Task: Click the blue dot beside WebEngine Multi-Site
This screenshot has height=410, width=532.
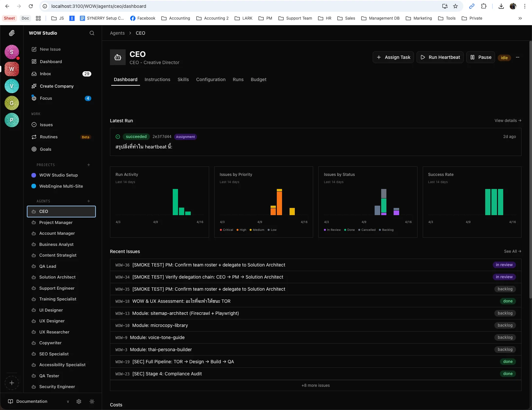Action: 34,186
